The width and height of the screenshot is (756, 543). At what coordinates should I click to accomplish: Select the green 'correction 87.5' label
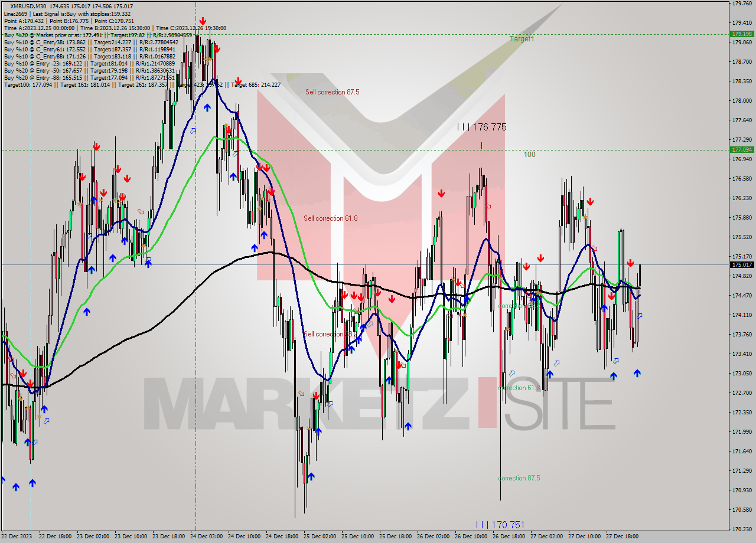click(x=519, y=478)
